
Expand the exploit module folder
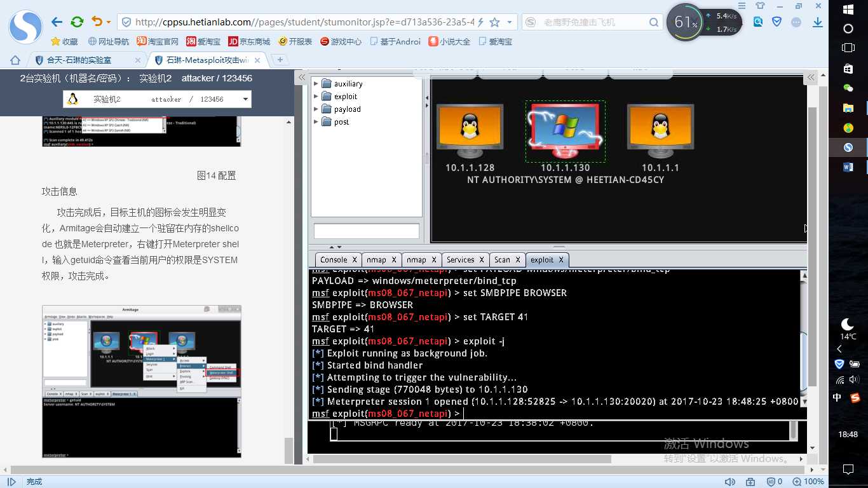[x=316, y=96]
